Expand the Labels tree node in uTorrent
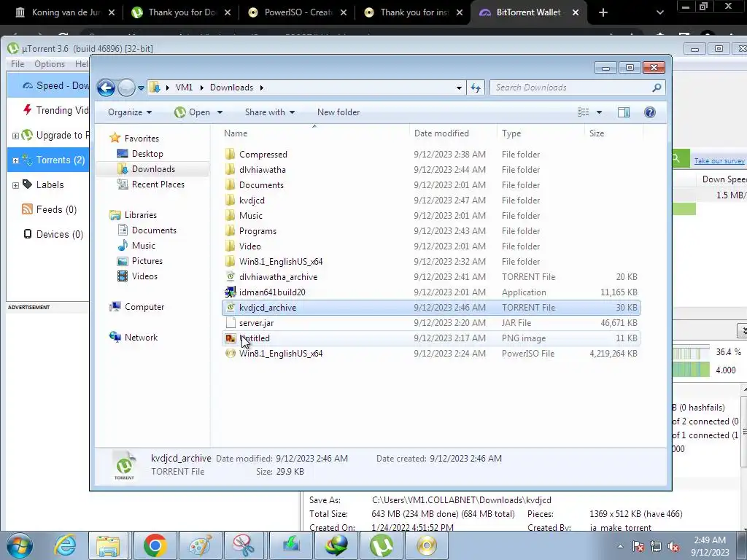This screenshot has height=560, width=747. (x=15, y=185)
